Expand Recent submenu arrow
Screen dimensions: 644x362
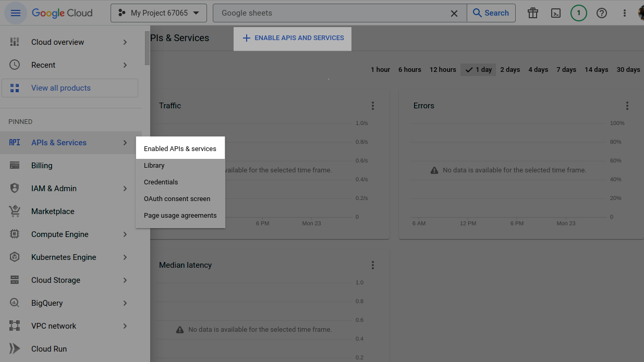coord(125,65)
